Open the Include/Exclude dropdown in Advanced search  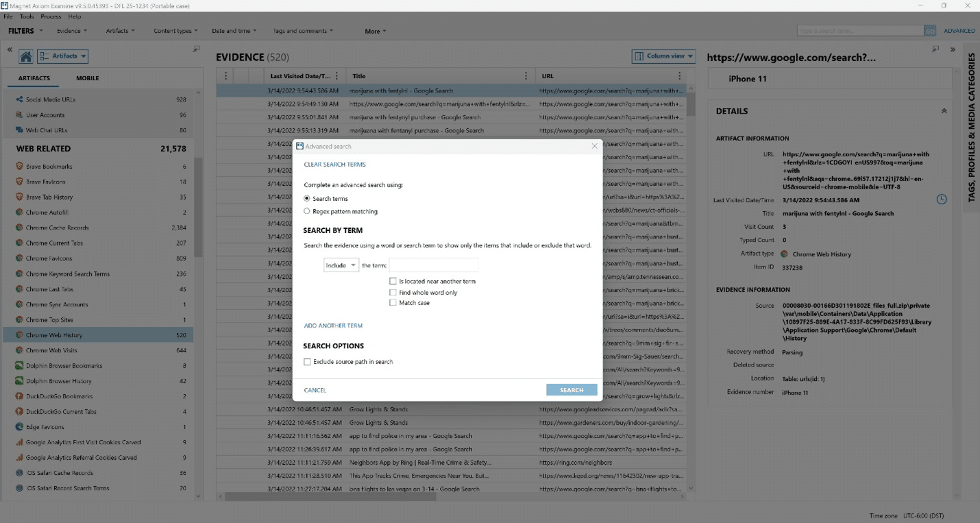point(341,264)
